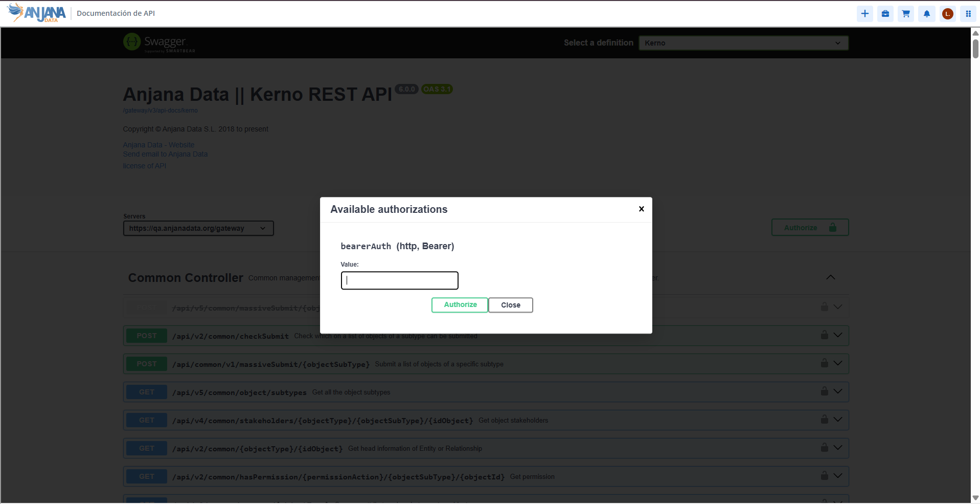Click the /api/v5/common/object/subtypes path
The width and height of the screenshot is (980, 504).
pyautogui.click(x=239, y=392)
